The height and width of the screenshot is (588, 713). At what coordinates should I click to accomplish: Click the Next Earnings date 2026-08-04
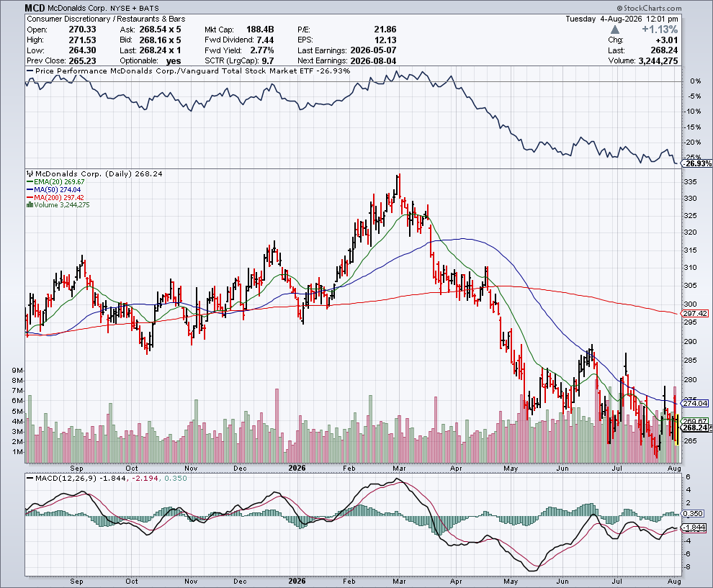click(x=373, y=61)
